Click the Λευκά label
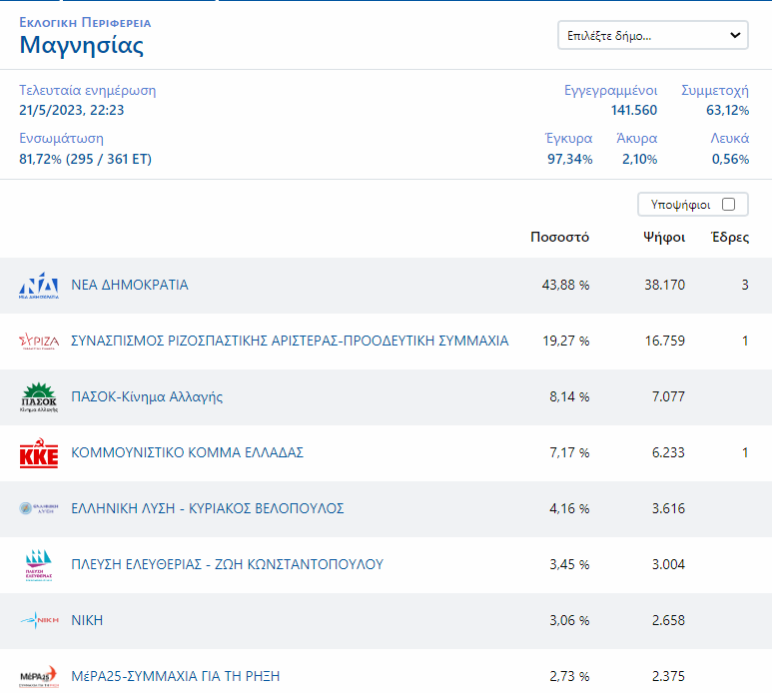The image size is (772, 700). [730, 139]
